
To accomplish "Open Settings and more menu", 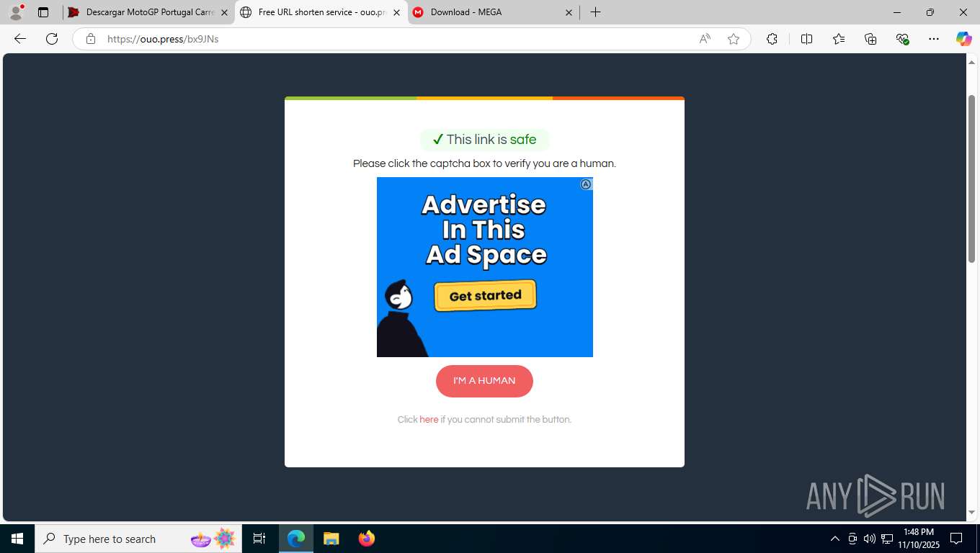I will [x=934, y=39].
